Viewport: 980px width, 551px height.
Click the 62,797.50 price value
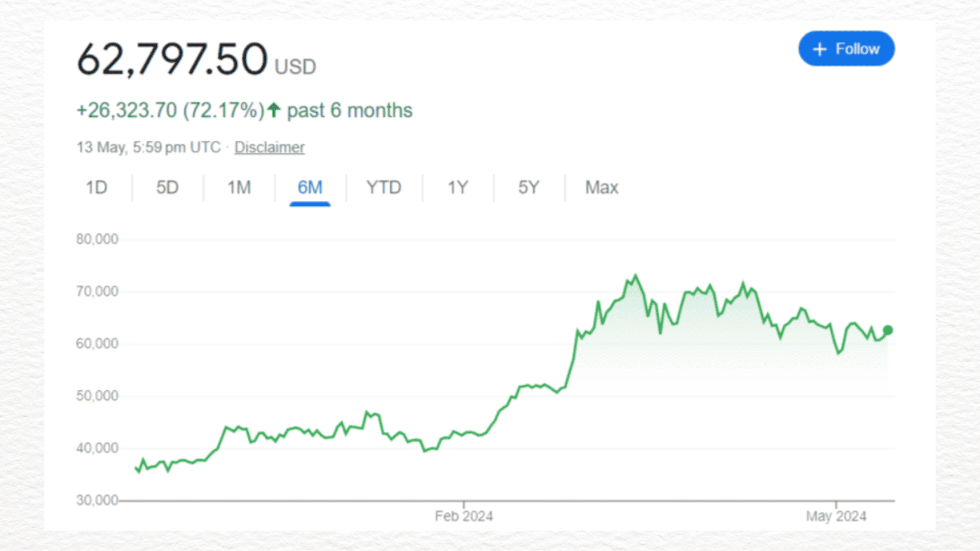(x=172, y=60)
